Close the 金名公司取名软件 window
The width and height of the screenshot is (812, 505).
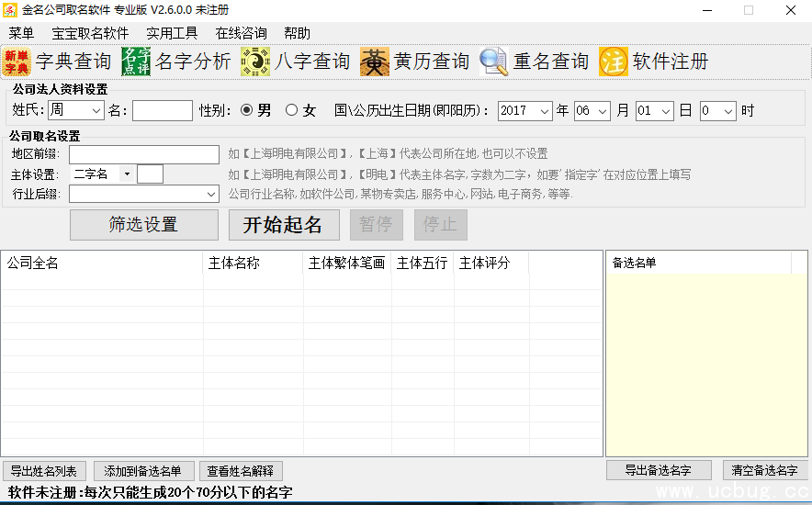tap(791, 10)
